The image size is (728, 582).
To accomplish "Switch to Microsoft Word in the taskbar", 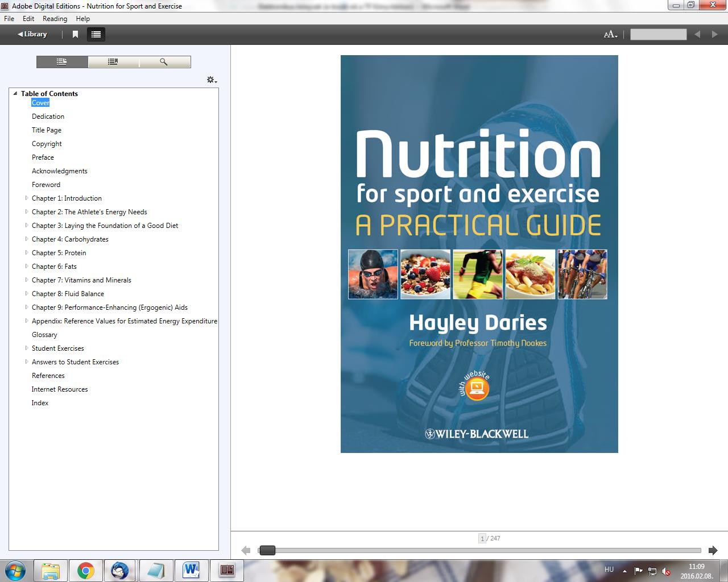I will (191, 571).
